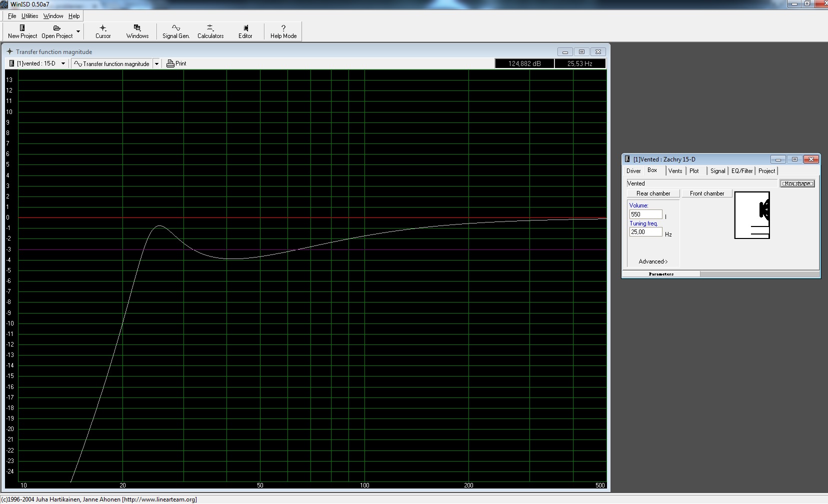Select the Front chamber button
Image resolution: width=828 pixels, height=504 pixels.
707,193
